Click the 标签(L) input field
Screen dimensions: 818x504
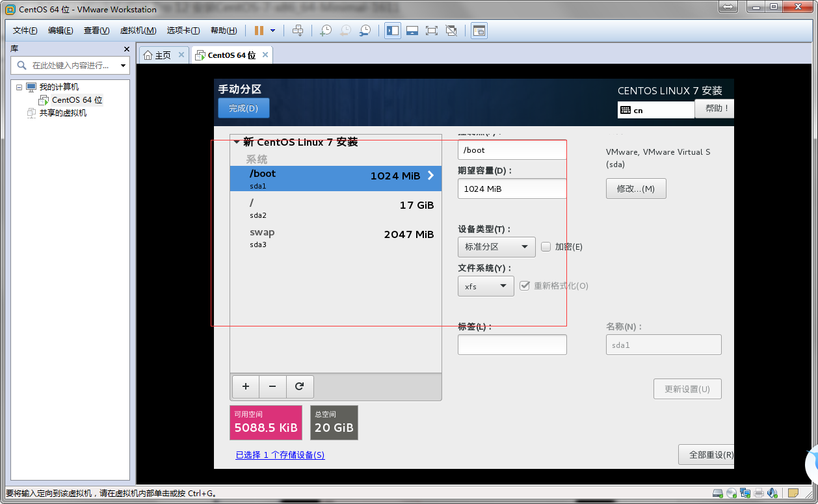[x=512, y=345]
